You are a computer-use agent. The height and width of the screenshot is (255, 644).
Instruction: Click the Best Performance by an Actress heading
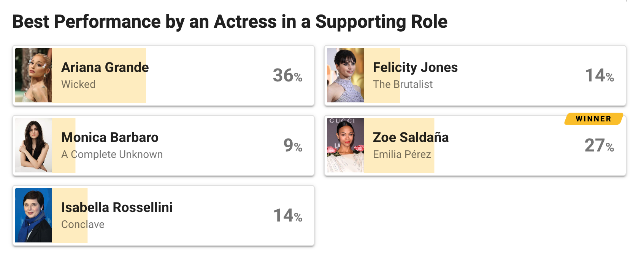[230, 22]
